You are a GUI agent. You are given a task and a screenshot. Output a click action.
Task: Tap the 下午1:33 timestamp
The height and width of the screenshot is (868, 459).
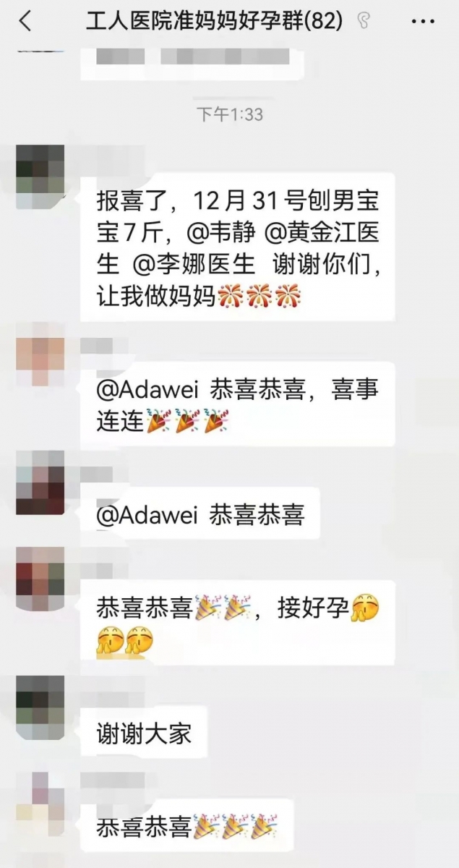230,114
